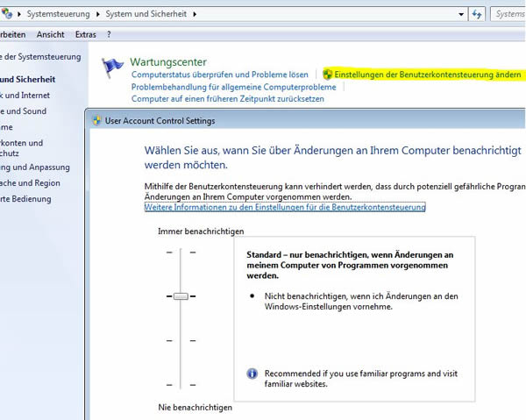Open Hardware und Sound sidebar category
This screenshot has height=420, width=526.
click(x=23, y=111)
